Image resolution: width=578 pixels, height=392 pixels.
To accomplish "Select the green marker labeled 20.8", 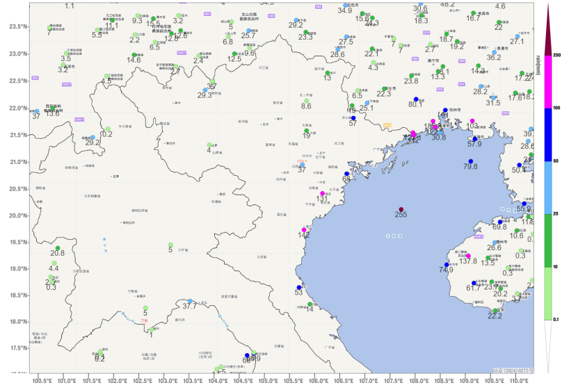I will tap(58, 248).
